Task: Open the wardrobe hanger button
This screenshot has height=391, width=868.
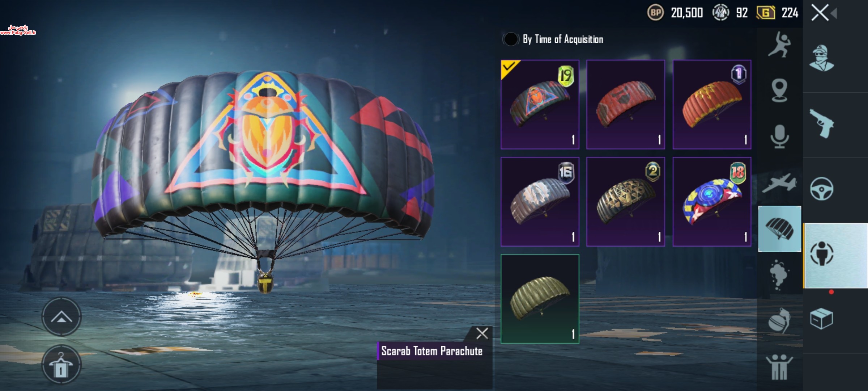Action: [61, 364]
